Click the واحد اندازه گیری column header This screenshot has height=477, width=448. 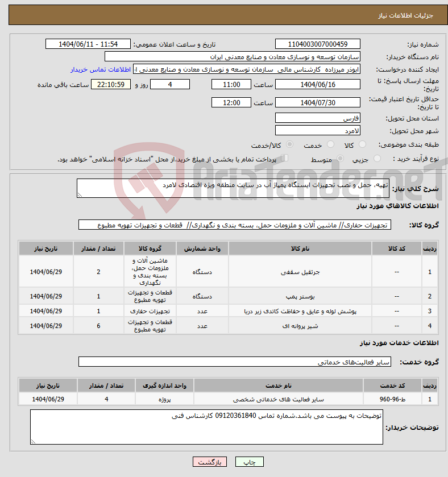[164, 385]
